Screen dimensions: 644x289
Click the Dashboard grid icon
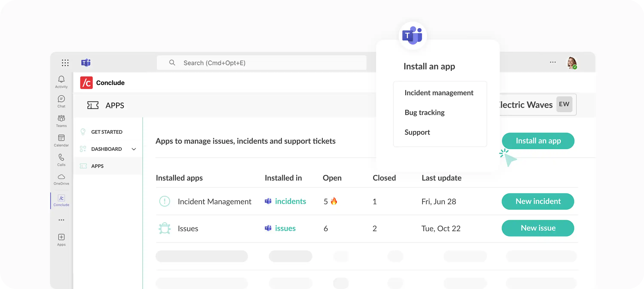point(83,149)
